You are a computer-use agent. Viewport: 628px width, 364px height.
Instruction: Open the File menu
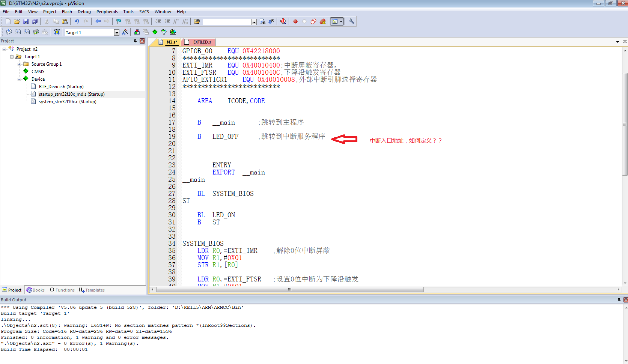[6, 12]
